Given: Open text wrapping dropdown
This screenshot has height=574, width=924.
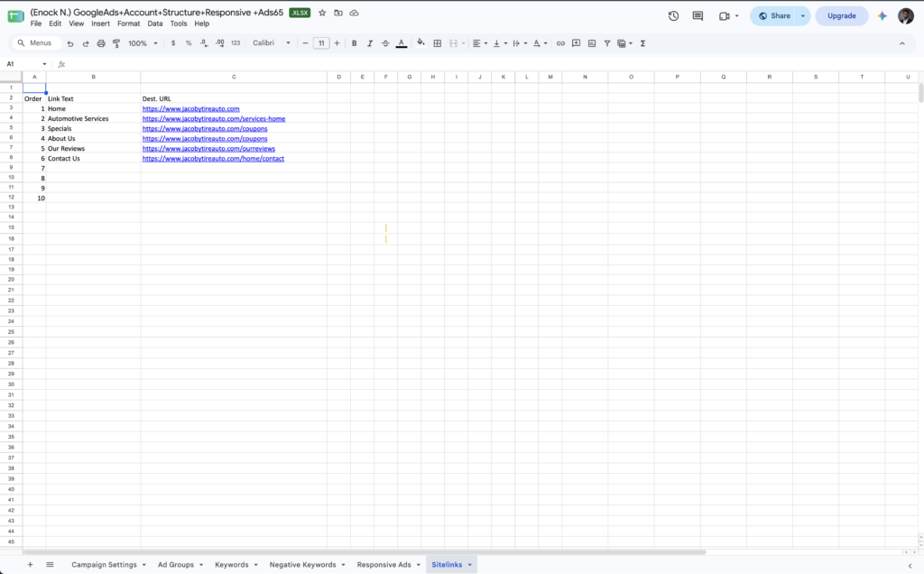Looking at the screenshot, I should coord(520,43).
